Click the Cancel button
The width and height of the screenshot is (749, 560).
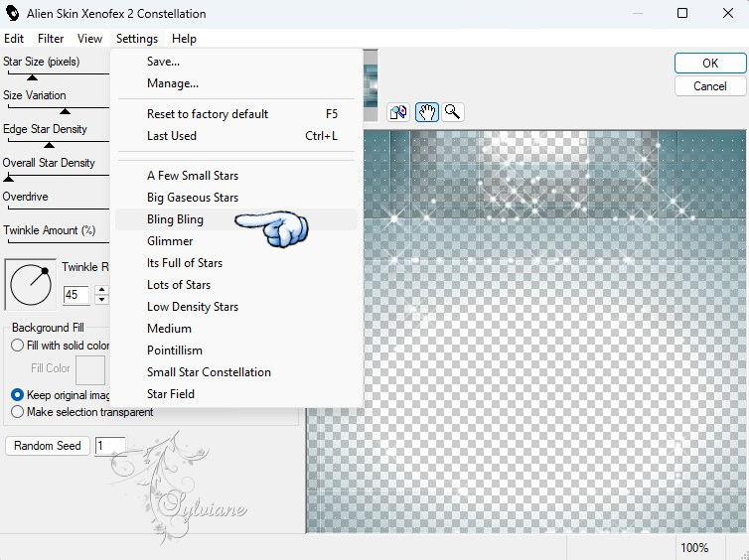(x=710, y=86)
